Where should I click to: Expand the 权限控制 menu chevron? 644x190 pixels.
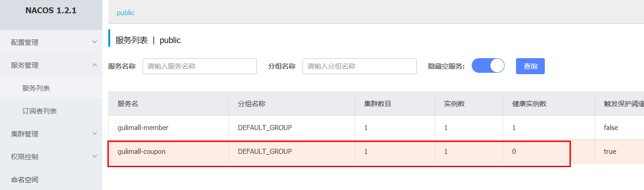[95, 157]
